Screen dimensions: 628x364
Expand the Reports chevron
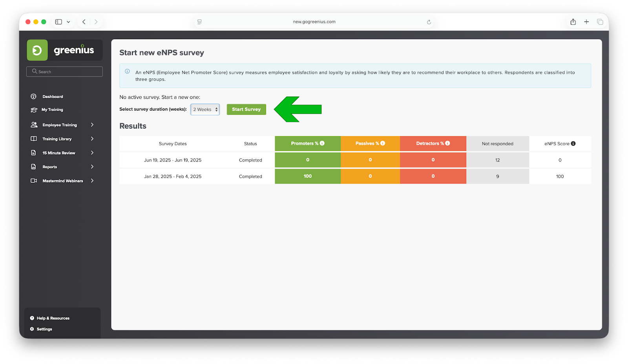92,167
